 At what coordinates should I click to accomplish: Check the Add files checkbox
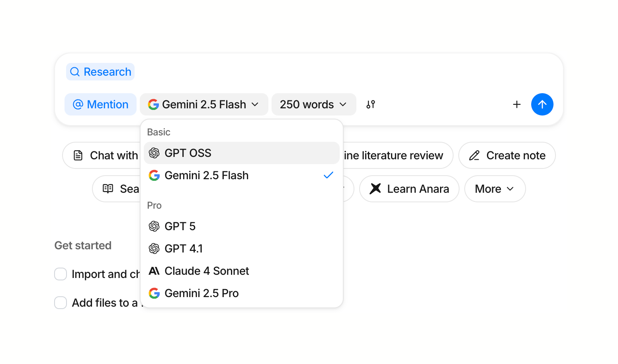coord(61,303)
